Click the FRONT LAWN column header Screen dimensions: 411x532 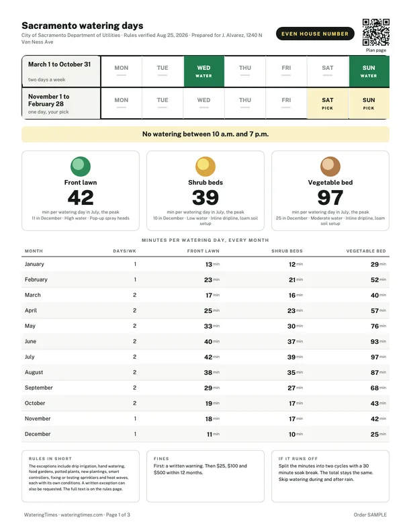click(x=203, y=251)
